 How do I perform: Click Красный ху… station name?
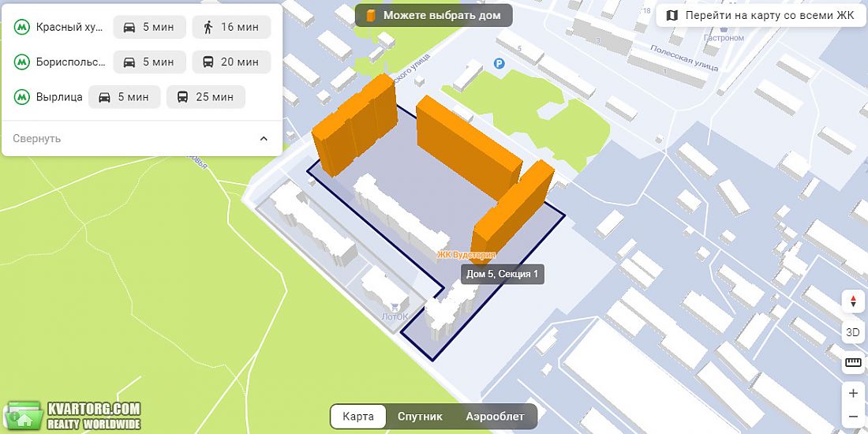click(x=69, y=27)
